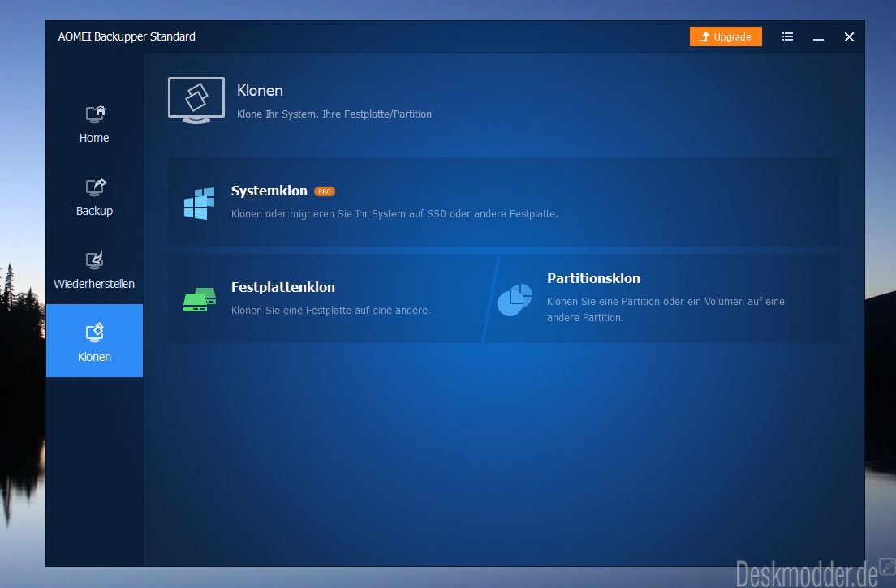
Task: Start Festplattenklon disk clone
Action: pos(283,287)
